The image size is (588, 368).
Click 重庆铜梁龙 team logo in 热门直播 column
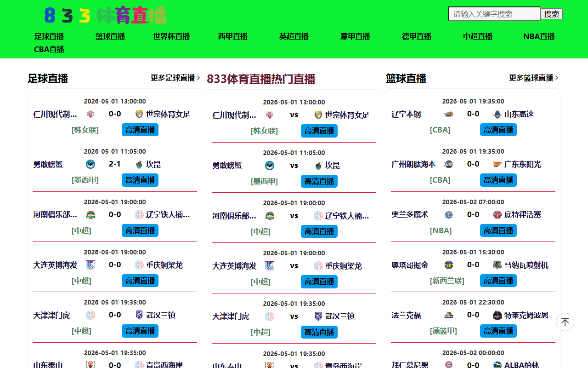[318, 266]
